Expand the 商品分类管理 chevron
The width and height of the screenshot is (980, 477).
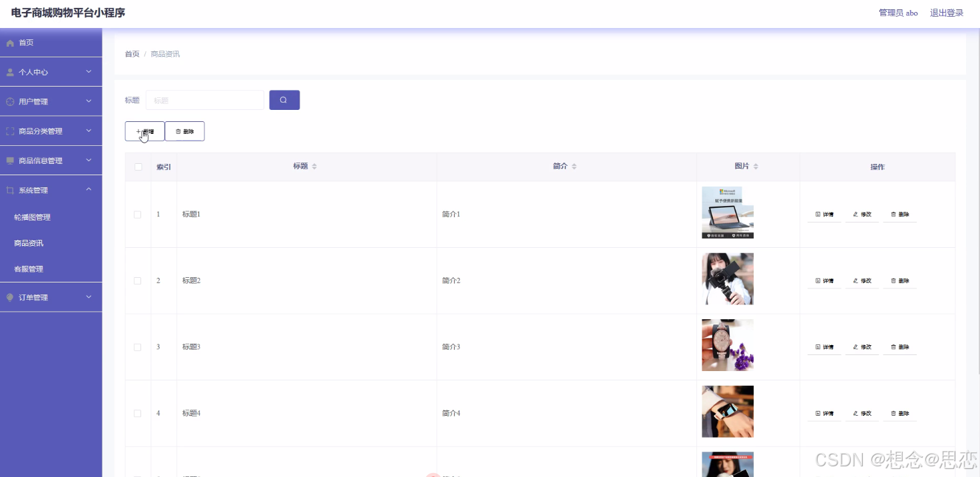[x=89, y=131]
